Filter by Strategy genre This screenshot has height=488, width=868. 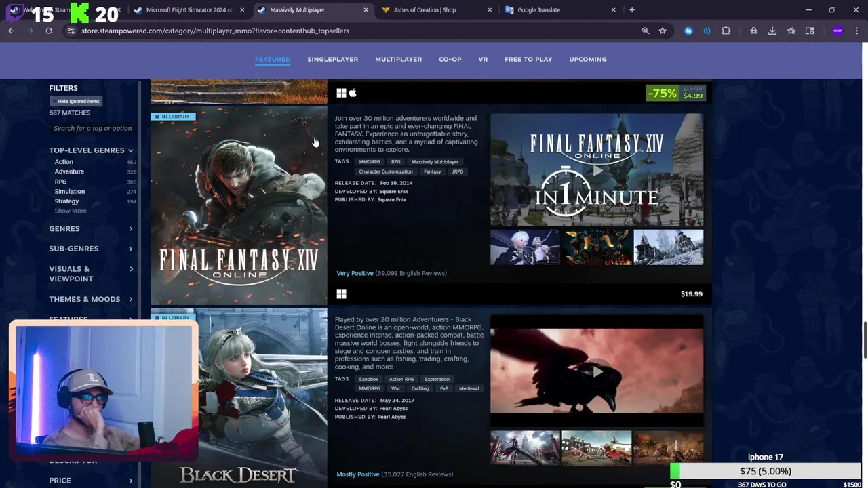coord(66,201)
